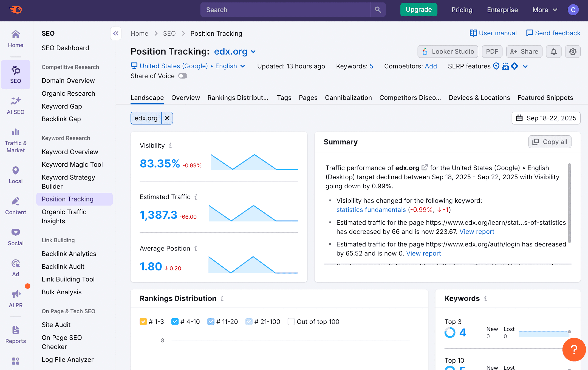Screen dimensions: 588x370
Task: Collapse the SEO sidebar panel
Action: [x=116, y=33]
